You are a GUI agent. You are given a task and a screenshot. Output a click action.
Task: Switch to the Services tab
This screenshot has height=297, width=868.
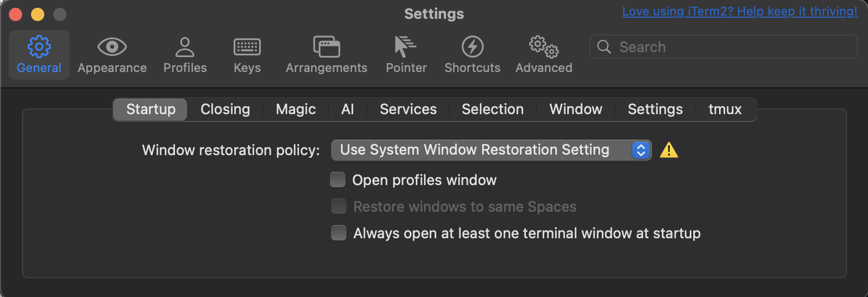408,110
